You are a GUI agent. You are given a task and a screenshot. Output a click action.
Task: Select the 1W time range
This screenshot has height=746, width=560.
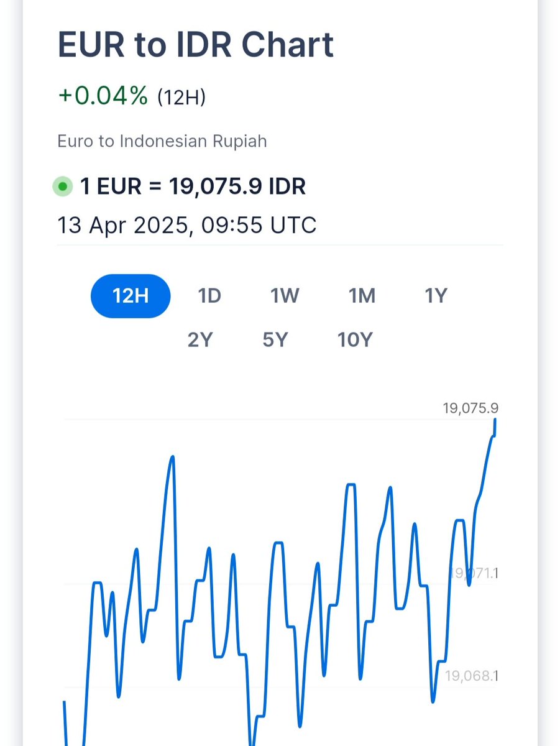[285, 296]
